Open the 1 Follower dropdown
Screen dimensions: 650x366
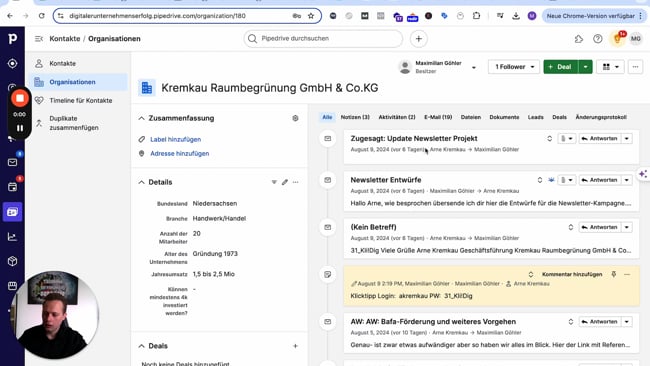pyautogui.click(x=513, y=67)
